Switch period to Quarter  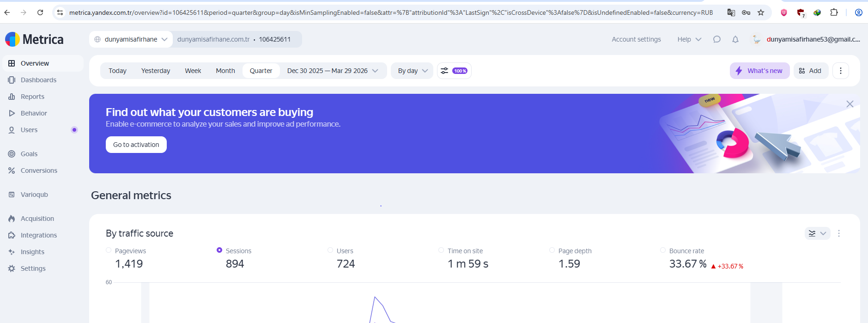click(261, 71)
